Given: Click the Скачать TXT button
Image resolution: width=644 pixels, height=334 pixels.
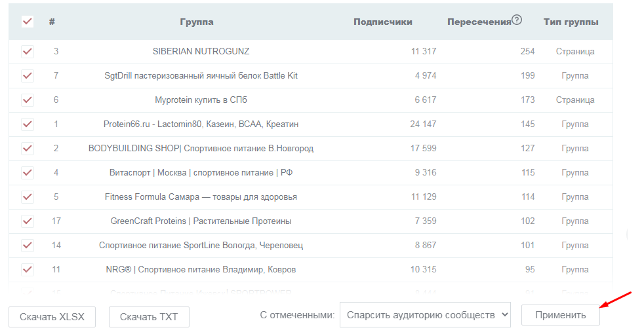Looking at the screenshot, I should pos(149,317).
